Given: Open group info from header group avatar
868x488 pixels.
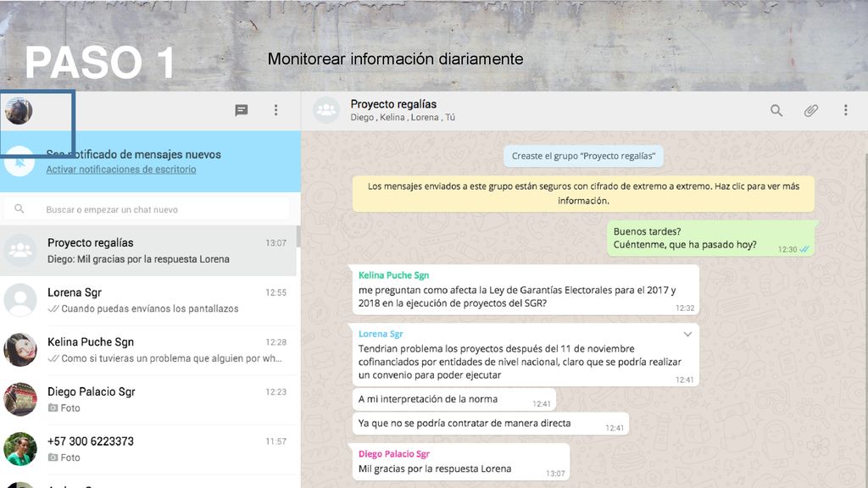Looking at the screenshot, I should [326, 110].
